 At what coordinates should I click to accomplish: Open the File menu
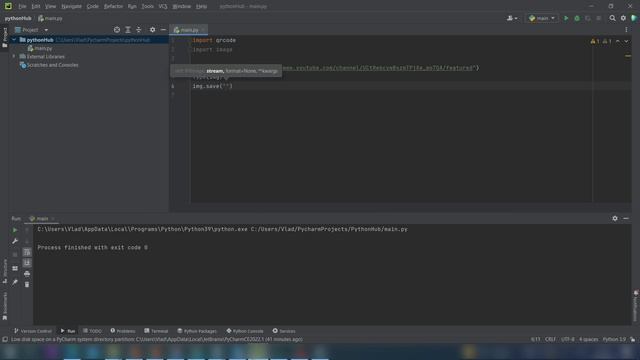pyautogui.click(x=22, y=7)
